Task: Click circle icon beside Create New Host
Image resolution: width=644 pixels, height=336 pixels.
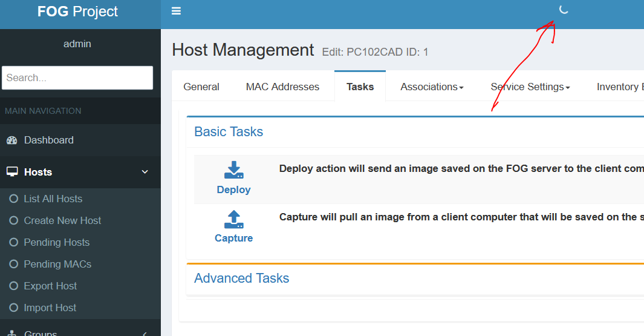Action: 13,221
